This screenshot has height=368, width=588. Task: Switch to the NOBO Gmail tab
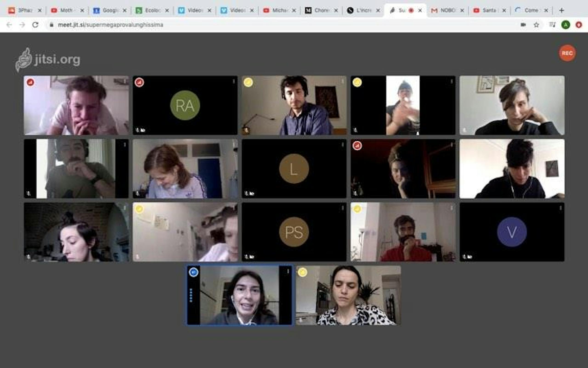(x=447, y=11)
